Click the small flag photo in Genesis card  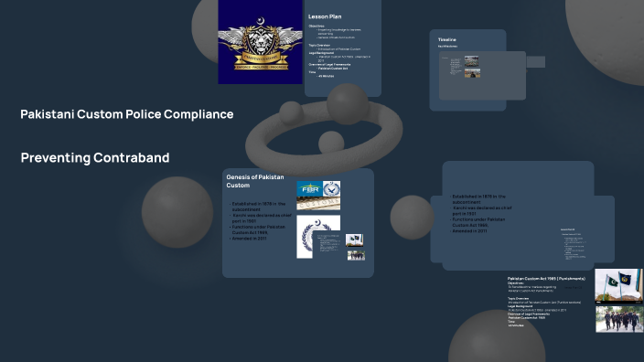(354, 240)
